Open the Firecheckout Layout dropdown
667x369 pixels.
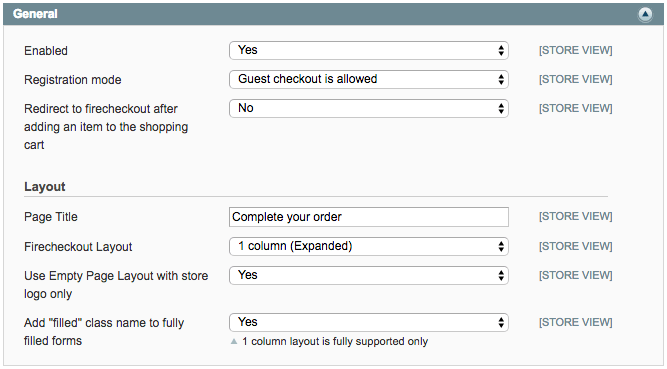point(369,246)
